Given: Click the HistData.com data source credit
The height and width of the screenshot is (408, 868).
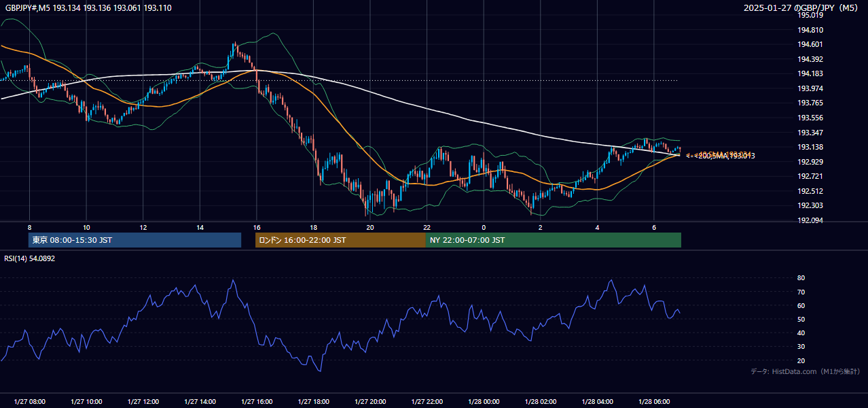Looking at the screenshot, I should 805,371.
